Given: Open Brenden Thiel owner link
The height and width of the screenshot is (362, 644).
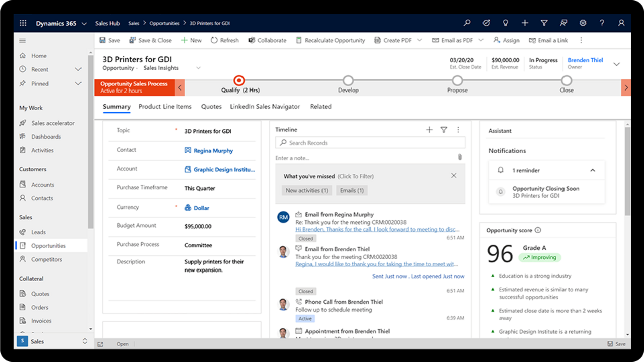Looking at the screenshot, I should click(585, 60).
